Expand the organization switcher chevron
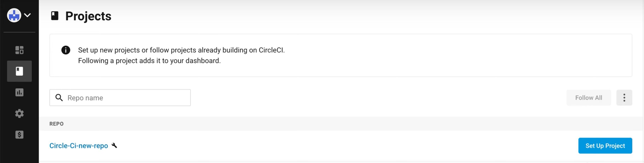 click(x=27, y=15)
